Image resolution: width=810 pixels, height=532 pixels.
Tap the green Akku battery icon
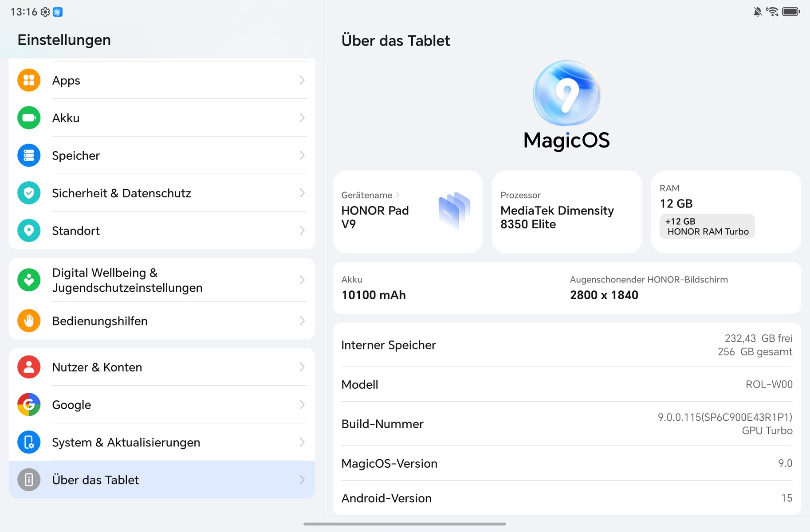[x=29, y=118]
